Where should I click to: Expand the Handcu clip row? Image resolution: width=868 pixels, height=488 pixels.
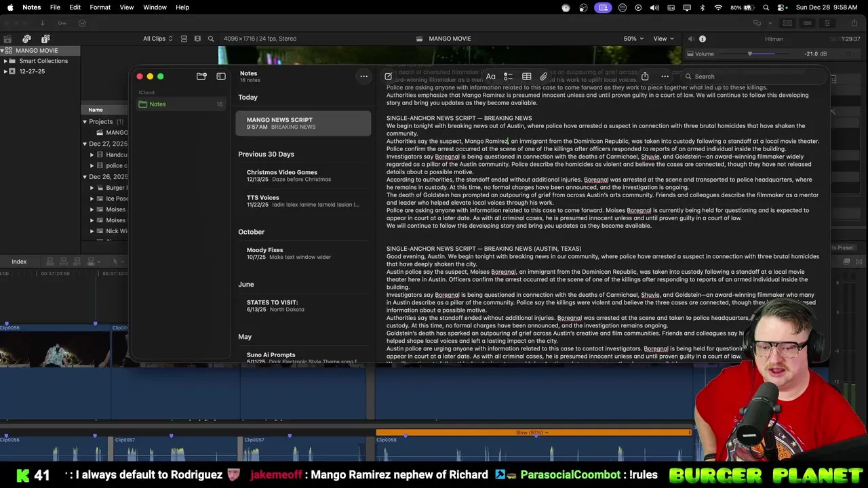click(x=92, y=155)
